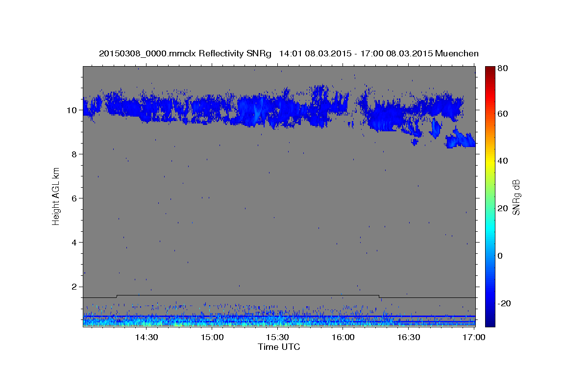Click the 16:00 time tick label
The height and width of the screenshot is (392, 588).
(x=343, y=338)
